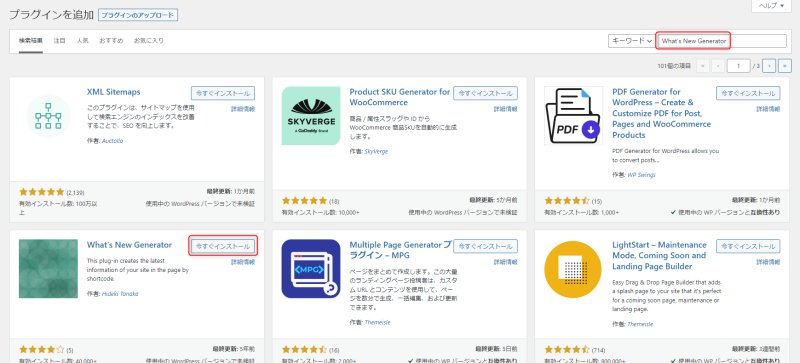Open Themeisle author link under MPG plugin
Screen dimensions: 800x363
(377, 323)
